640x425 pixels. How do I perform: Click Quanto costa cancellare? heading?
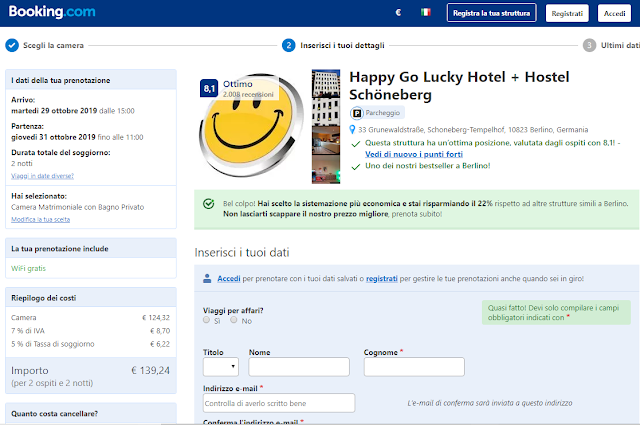(54, 414)
